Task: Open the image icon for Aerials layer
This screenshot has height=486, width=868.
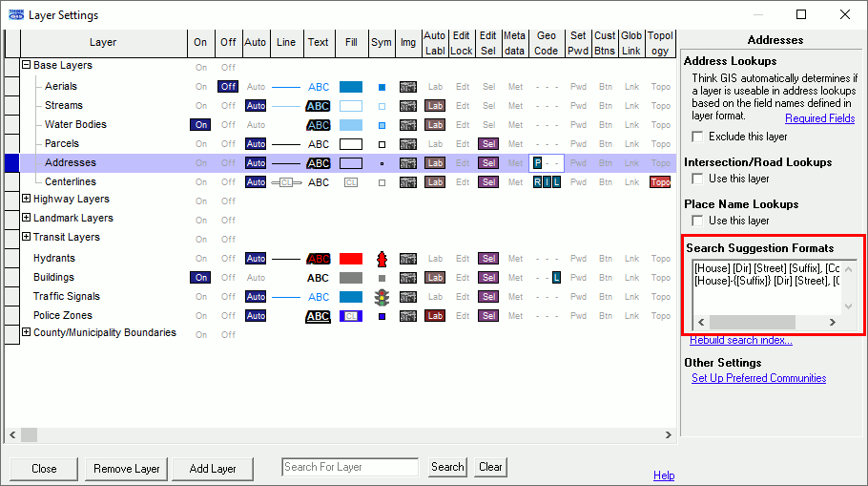Action: tap(408, 87)
